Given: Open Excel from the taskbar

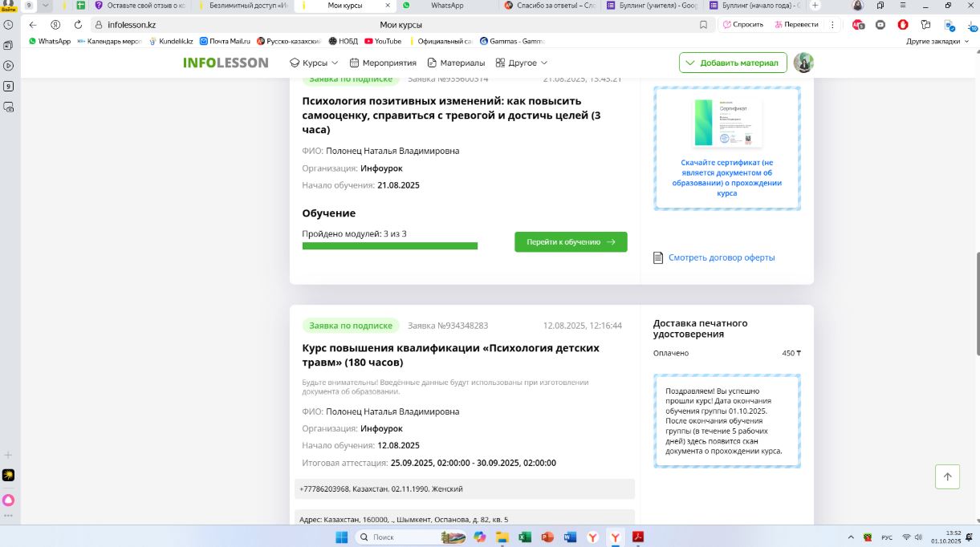Looking at the screenshot, I should click(x=525, y=537).
